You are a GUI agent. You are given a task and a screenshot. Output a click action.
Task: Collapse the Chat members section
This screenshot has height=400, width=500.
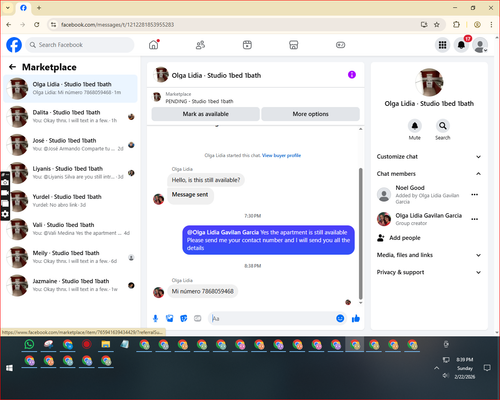pos(429,174)
